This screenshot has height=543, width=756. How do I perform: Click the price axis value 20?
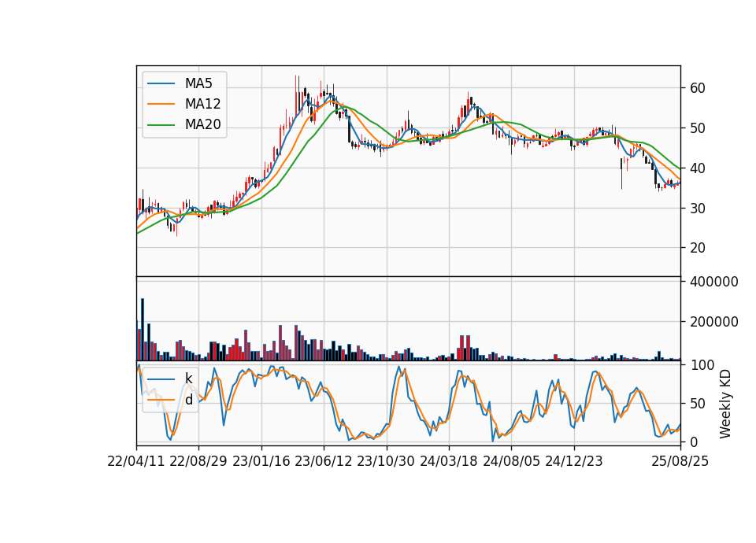click(697, 248)
